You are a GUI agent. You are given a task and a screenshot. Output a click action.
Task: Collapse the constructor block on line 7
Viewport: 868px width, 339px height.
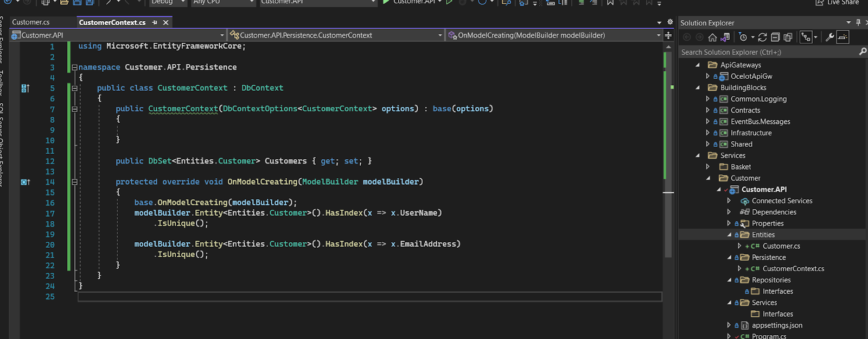tap(74, 109)
